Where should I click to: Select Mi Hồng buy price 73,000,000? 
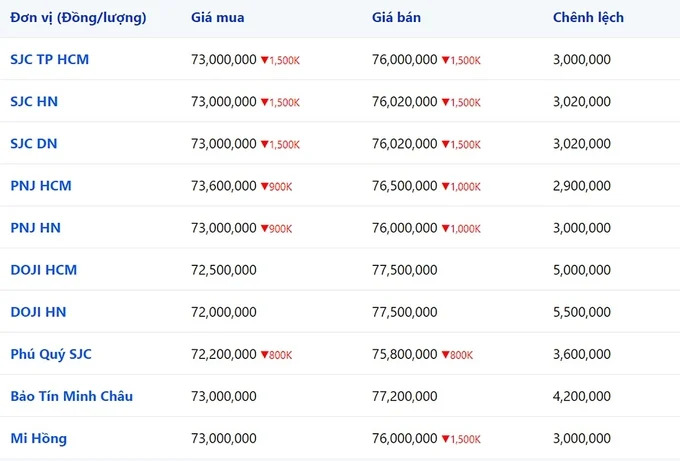click(224, 438)
